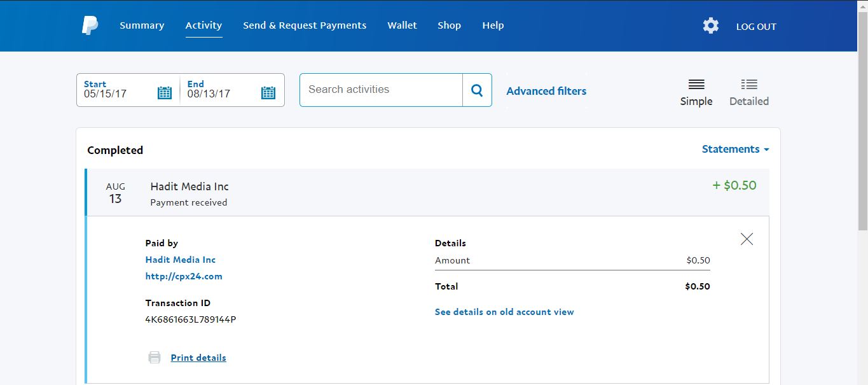Image resolution: width=868 pixels, height=385 pixels.
Task: Open the Help page
Action: (493, 25)
